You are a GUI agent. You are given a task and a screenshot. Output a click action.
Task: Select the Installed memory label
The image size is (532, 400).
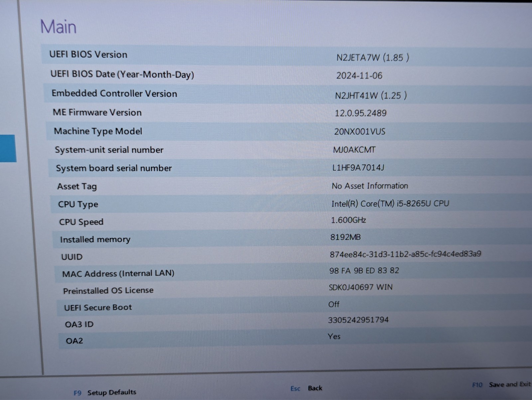point(95,240)
